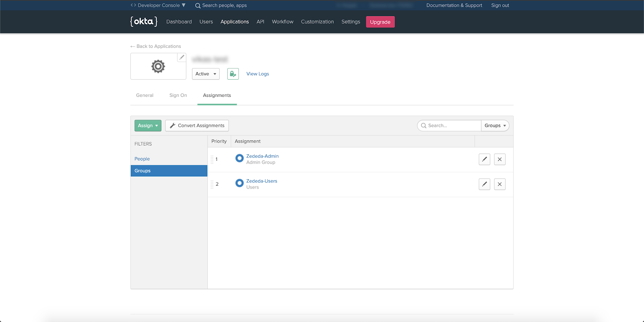The height and width of the screenshot is (322, 644).
Task: Remove the Zededa-Users group assignment
Action: [500, 184]
